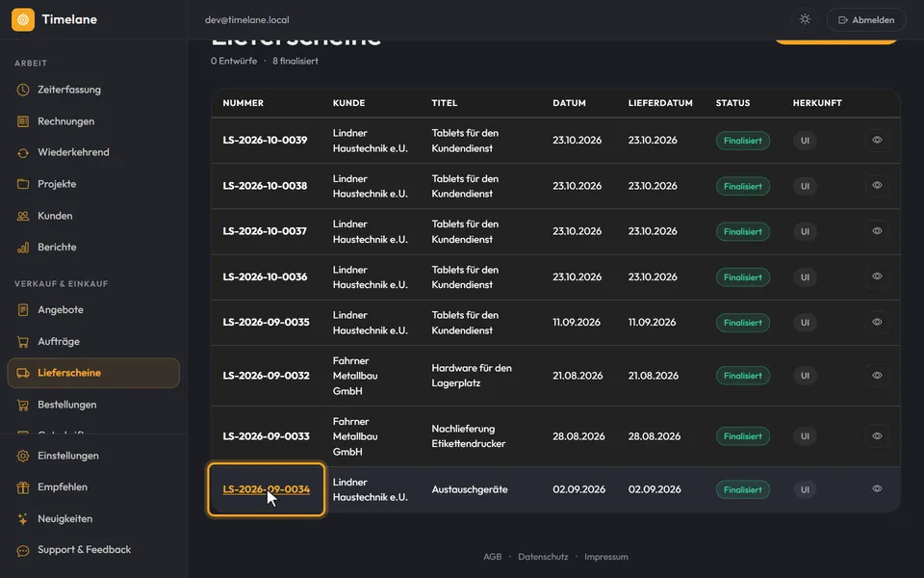The image size is (924, 578).
Task: Click the Support & Feedback chat icon
Action: [23, 550]
